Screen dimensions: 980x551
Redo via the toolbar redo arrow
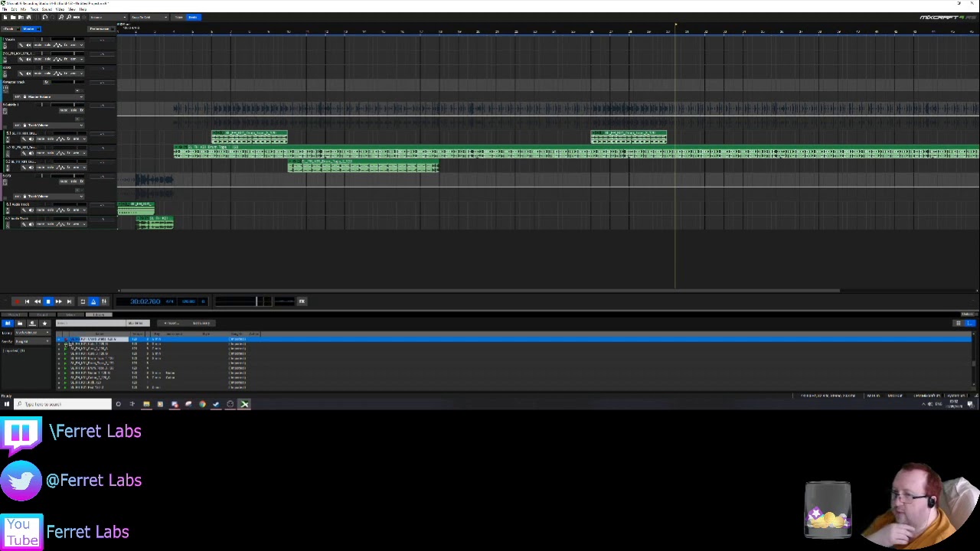[x=53, y=17]
